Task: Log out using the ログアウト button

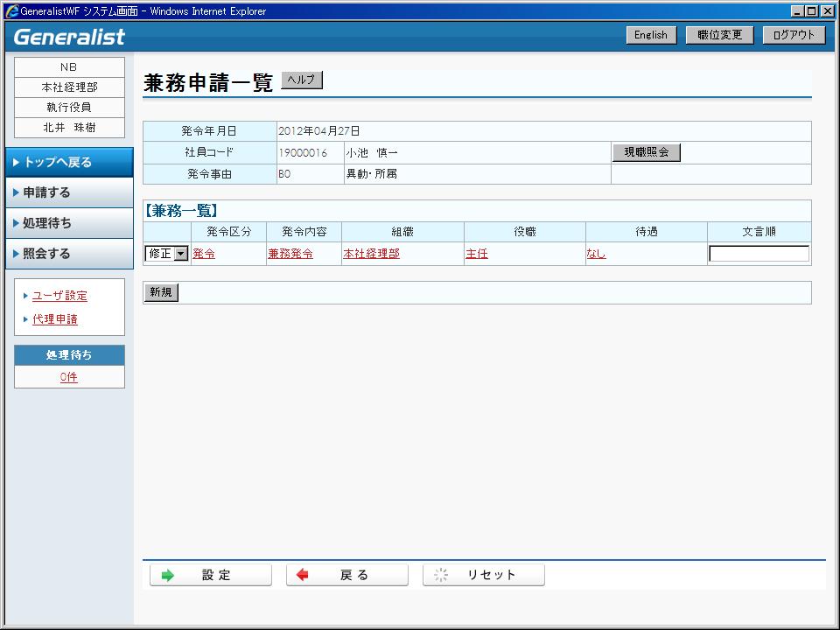Action: 794,35
